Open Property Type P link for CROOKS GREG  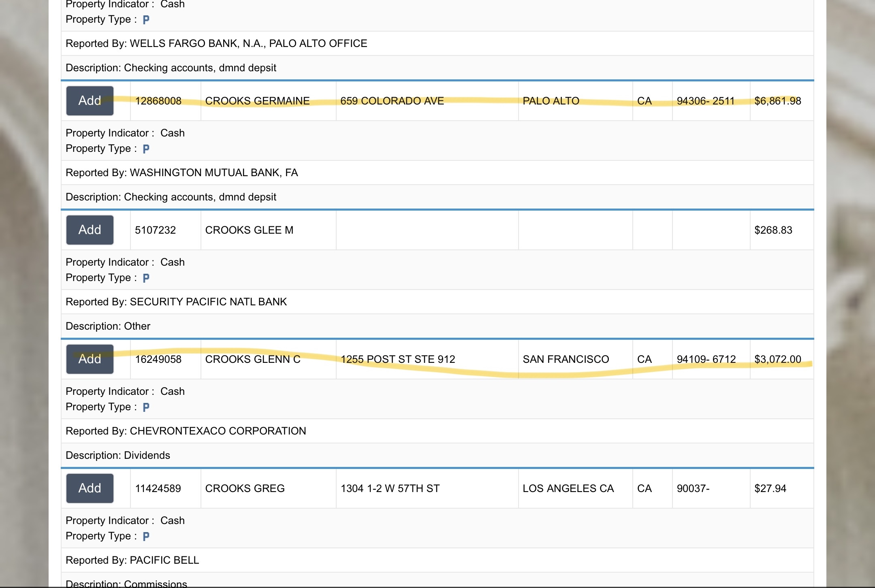[146, 537]
